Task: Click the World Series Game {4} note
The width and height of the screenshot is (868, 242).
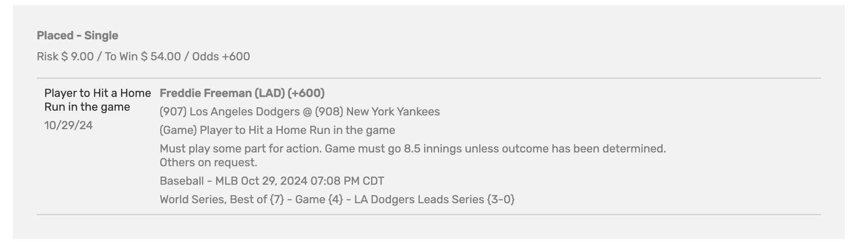Action: [337, 199]
